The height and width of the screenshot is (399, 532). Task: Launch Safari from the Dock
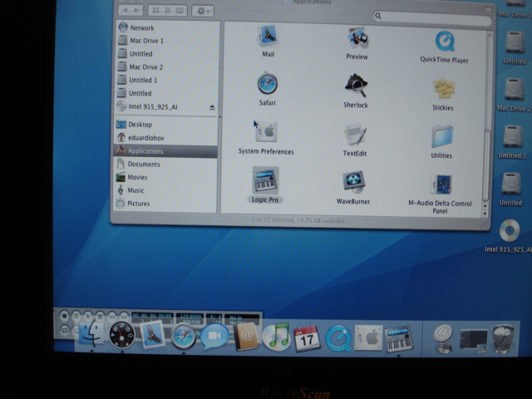tap(183, 336)
